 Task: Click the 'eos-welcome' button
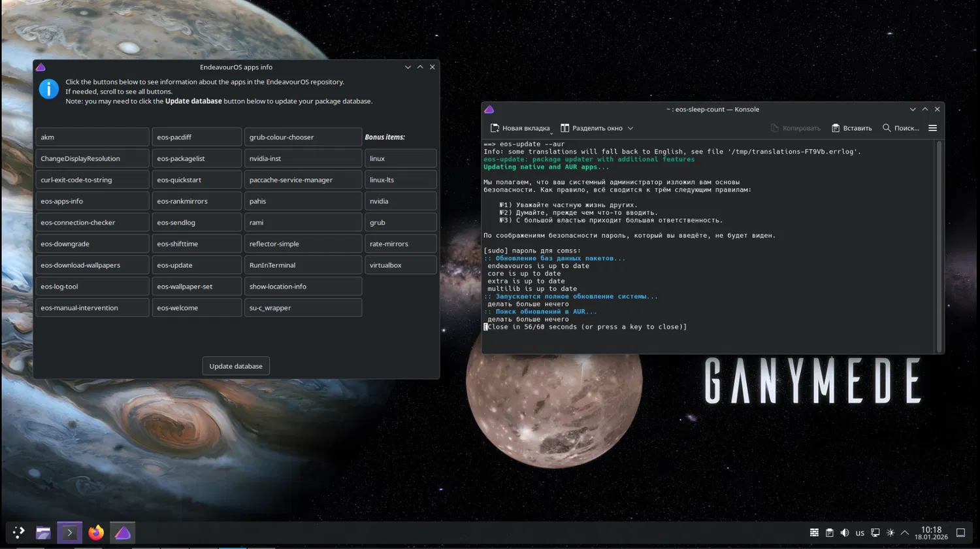[x=197, y=308]
